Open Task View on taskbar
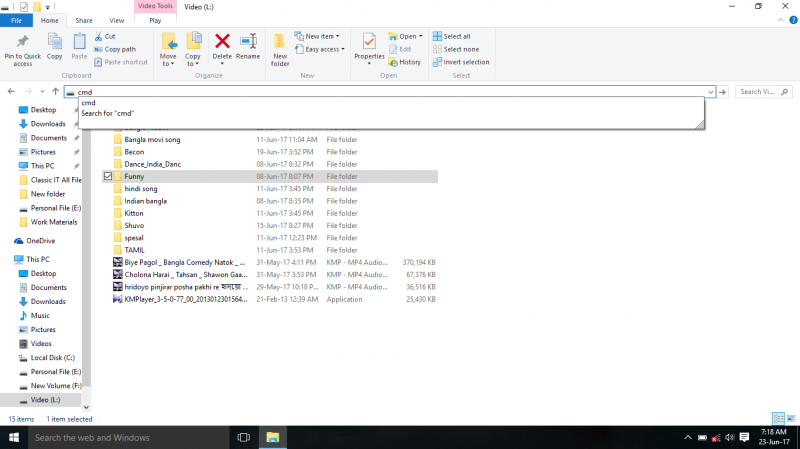This screenshot has height=449, width=800. [244, 437]
